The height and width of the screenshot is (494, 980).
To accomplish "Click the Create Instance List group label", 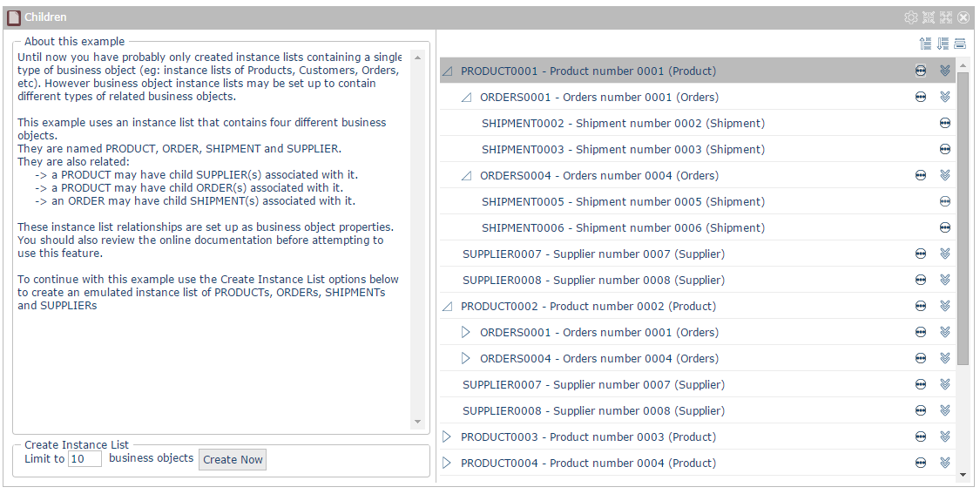I will (x=77, y=444).
